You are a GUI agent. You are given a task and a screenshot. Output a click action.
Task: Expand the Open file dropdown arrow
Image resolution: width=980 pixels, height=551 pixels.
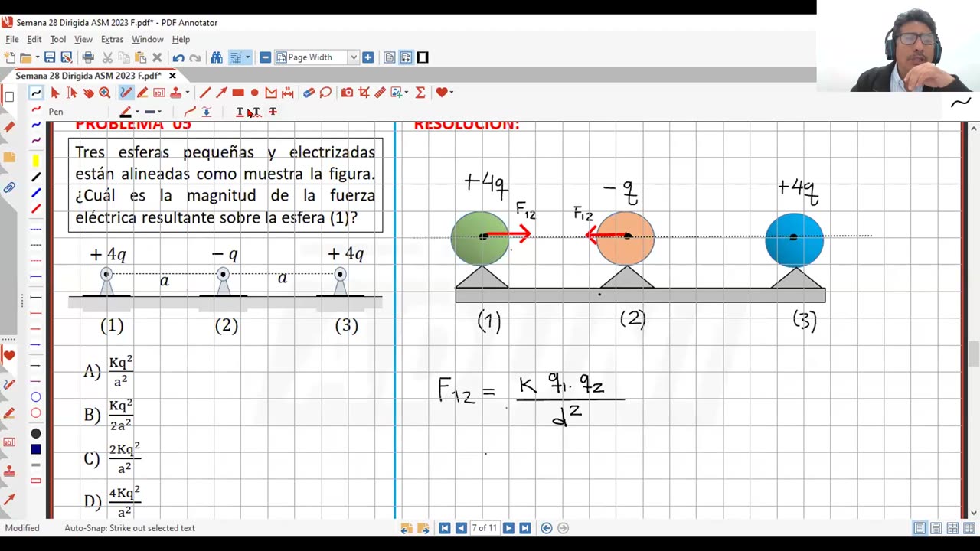click(37, 57)
